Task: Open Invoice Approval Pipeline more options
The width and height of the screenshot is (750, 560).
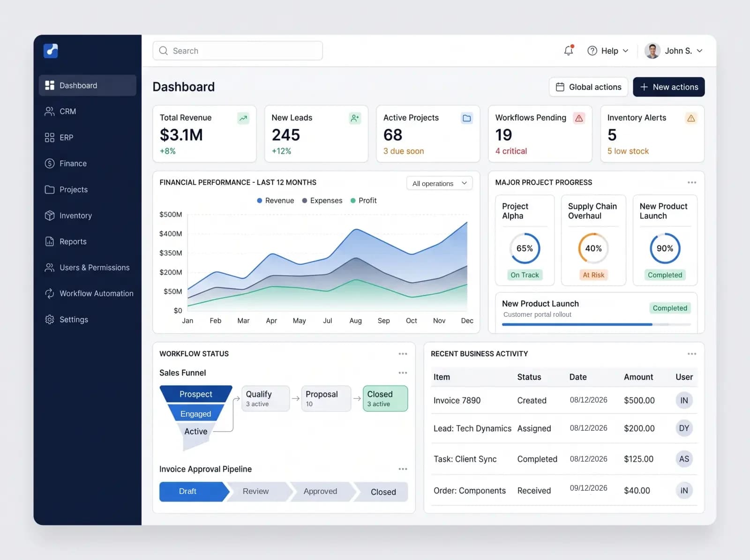Action: pos(403,469)
